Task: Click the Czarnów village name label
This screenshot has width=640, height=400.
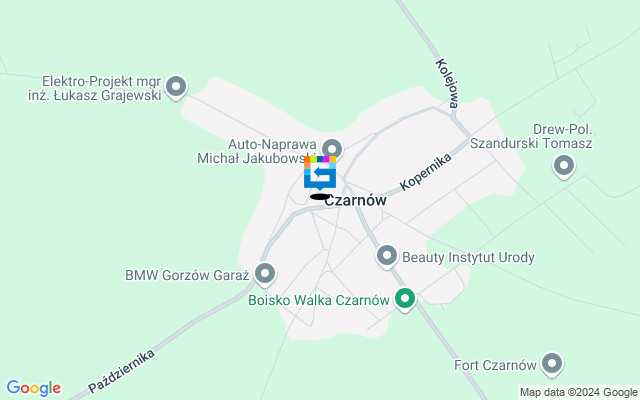Action: tap(356, 200)
